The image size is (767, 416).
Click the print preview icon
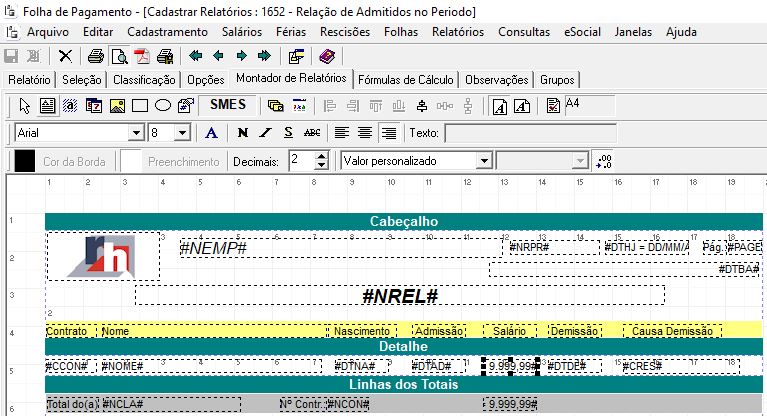pos(118,56)
